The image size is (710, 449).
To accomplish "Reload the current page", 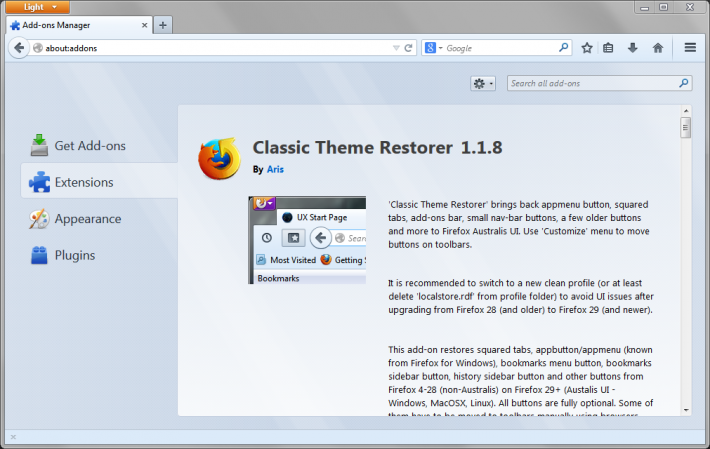I will coord(408,48).
